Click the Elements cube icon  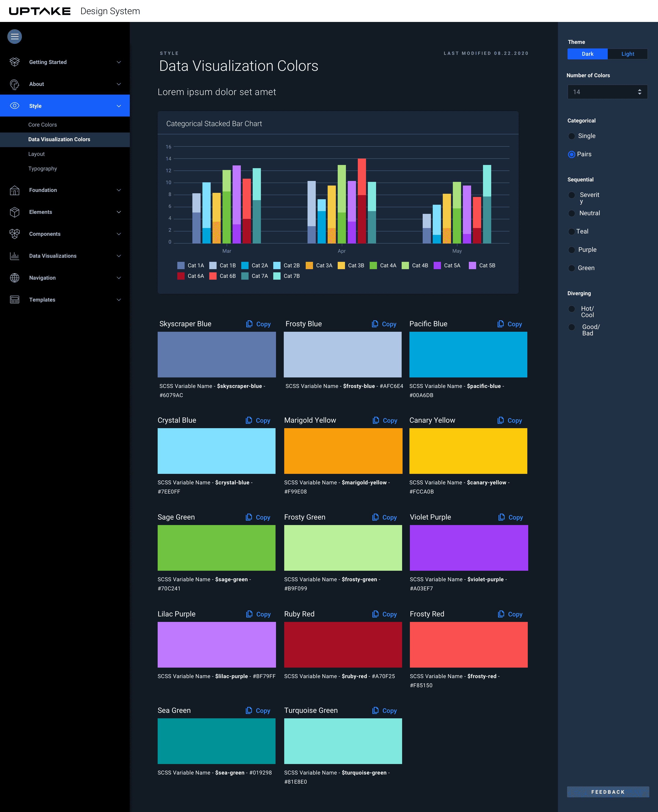(x=14, y=212)
